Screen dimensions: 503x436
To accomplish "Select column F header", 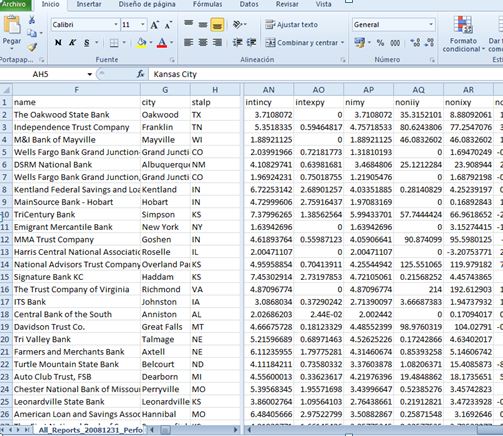I will (76, 90).
